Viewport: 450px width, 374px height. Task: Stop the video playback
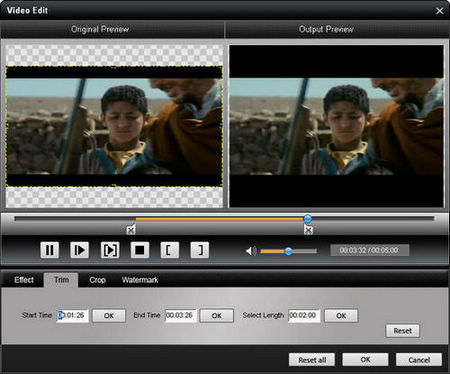[x=140, y=250]
